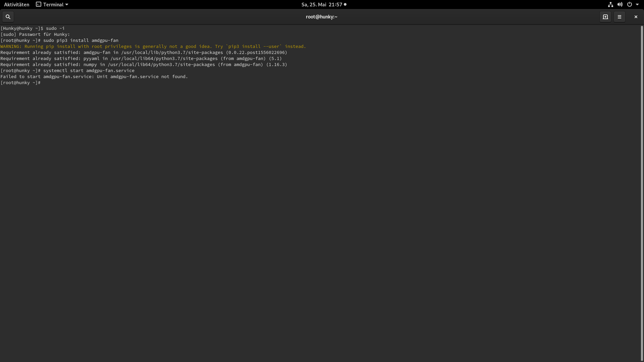Click the power icon in top bar
The image size is (644, 362).
(x=630, y=5)
